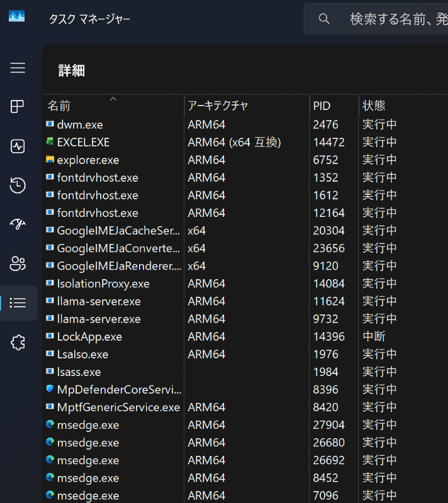Select llama-server.exe with PID 11624
448x503 pixels.
pyautogui.click(x=99, y=301)
